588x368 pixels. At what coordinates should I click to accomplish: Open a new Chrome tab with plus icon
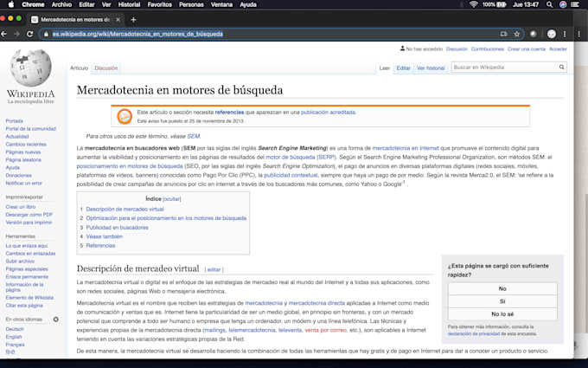point(133,19)
